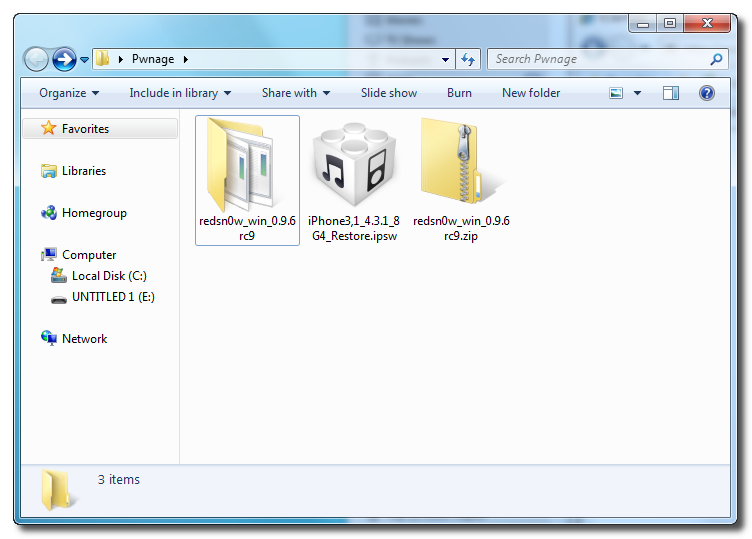Click the redsn0w_win_0.9.6rc9.zip file name text
The width and height of the screenshot is (752, 539).
(x=461, y=228)
